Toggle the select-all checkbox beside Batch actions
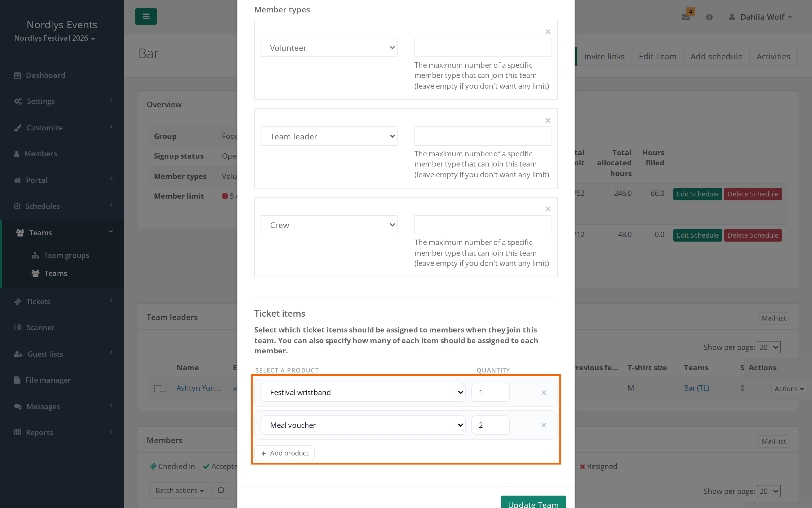 pyautogui.click(x=221, y=491)
